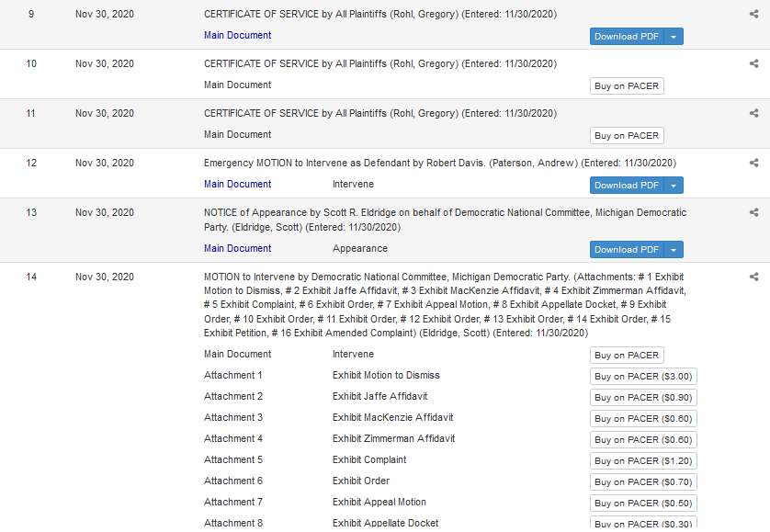
Task: Click Attachment 4 label
Action: [x=233, y=438]
